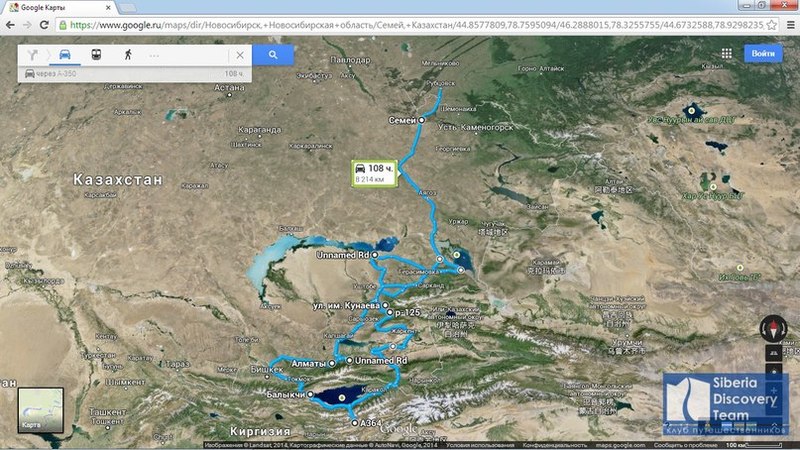Click the Караганда city label
The width and height of the screenshot is (800, 450).
tap(260, 130)
